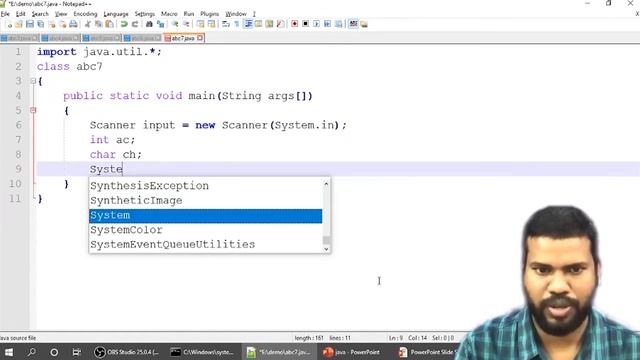Image resolution: width=640 pixels, height=360 pixels.
Task: Play back recorded macro icon
Action: tap(316, 24)
